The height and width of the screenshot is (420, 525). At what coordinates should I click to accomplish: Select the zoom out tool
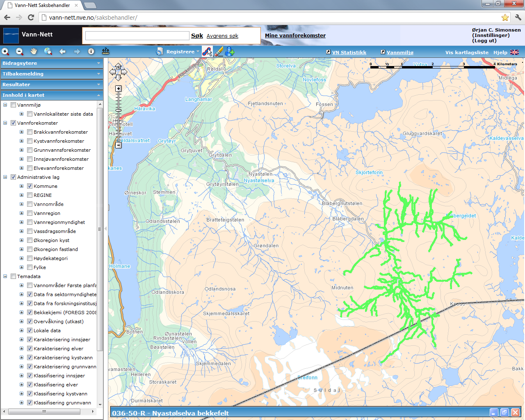click(20, 51)
